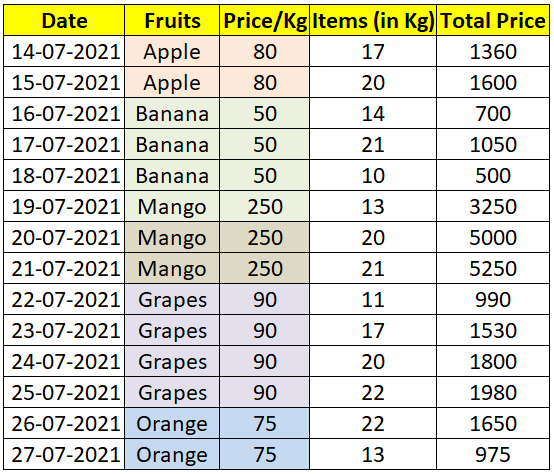Click total price cell 1050

coord(493,144)
